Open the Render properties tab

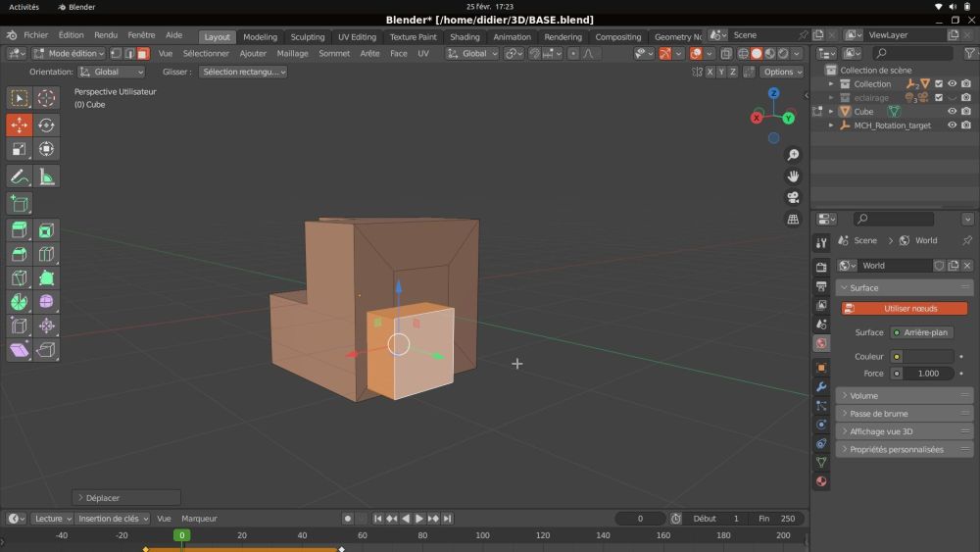click(x=821, y=267)
